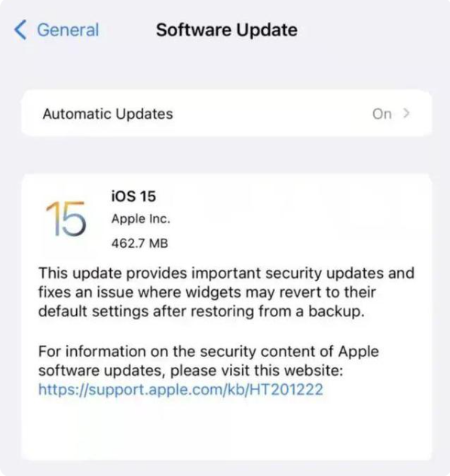The width and height of the screenshot is (450, 476).
Task: Select the 'widgets may revert' description line
Action: click(x=207, y=292)
